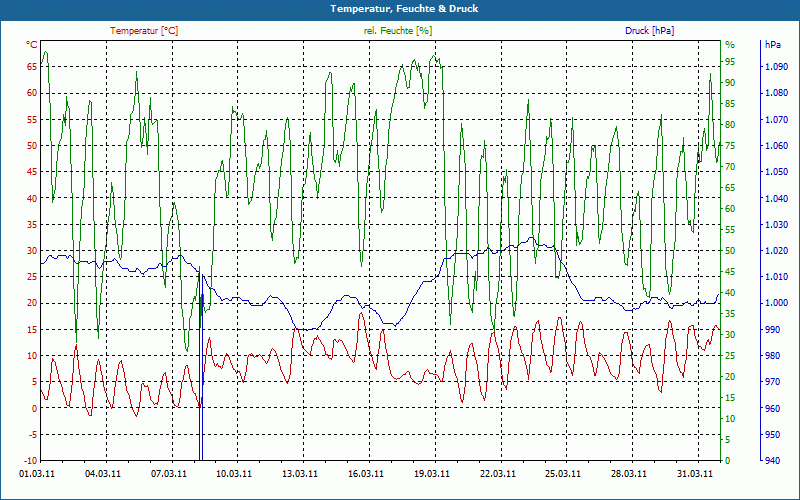Viewport: 800px width, 500px height.
Task: Click the humidity axis value '85'
Action: [730, 104]
